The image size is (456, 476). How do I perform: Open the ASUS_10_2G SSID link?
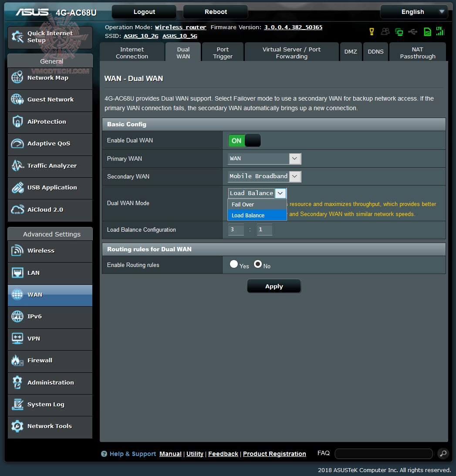tap(141, 36)
